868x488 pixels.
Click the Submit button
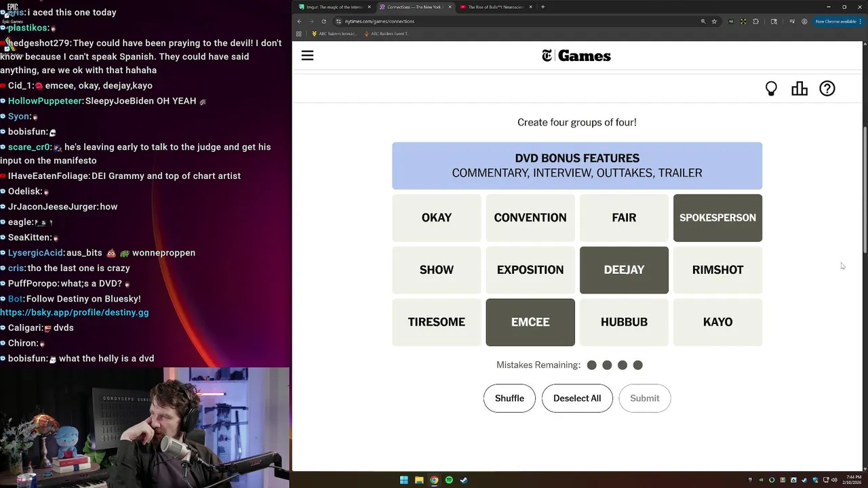pos(645,399)
